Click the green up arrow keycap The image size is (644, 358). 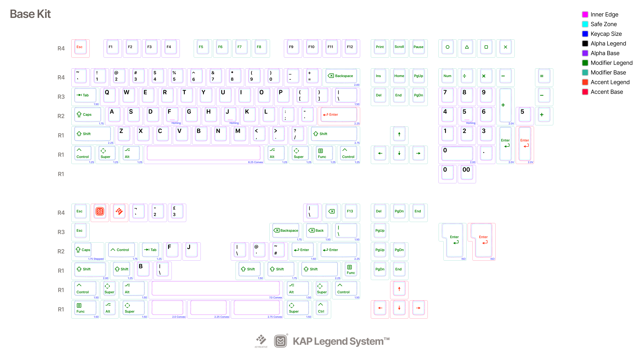[399, 135]
